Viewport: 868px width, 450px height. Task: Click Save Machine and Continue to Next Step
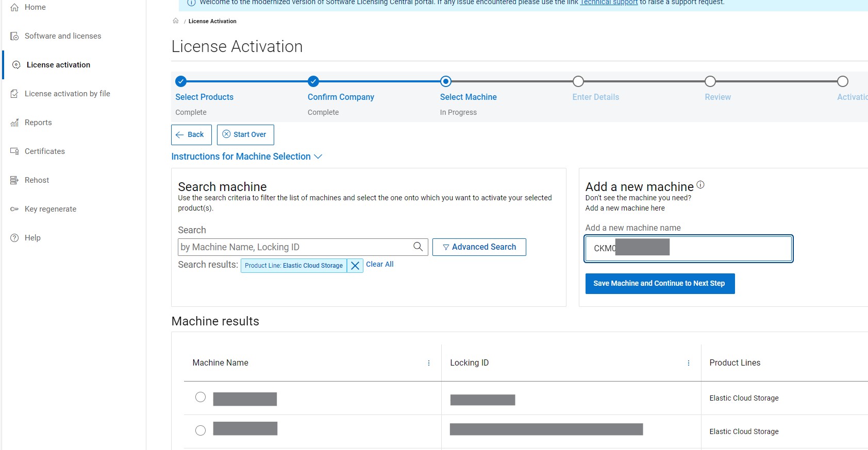click(x=659, y=284)
